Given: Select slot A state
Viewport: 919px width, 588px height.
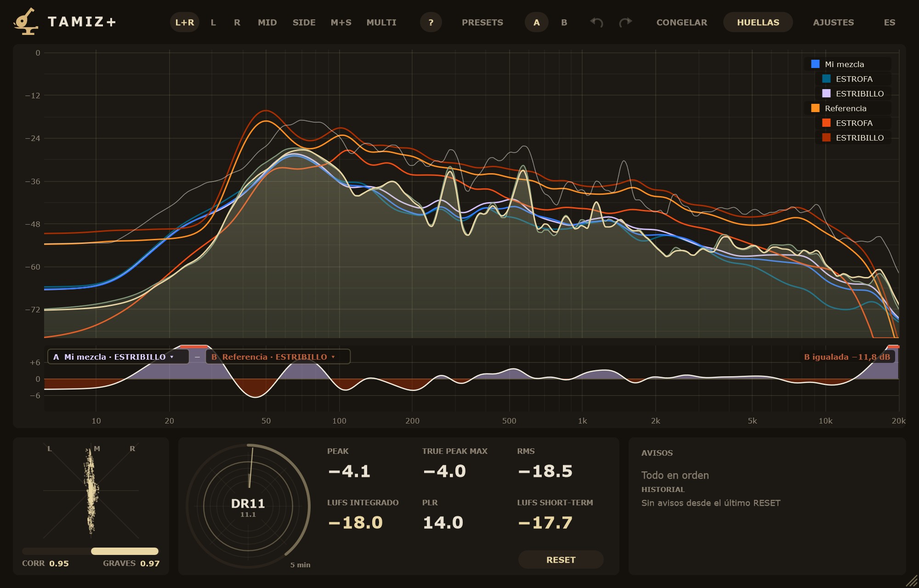Looking at the screenshot, I should tap(537, 22).
